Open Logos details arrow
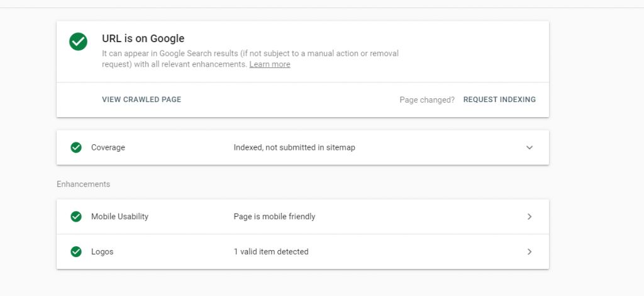This screenshot has width=644, height=296. [x=530, y=252]
